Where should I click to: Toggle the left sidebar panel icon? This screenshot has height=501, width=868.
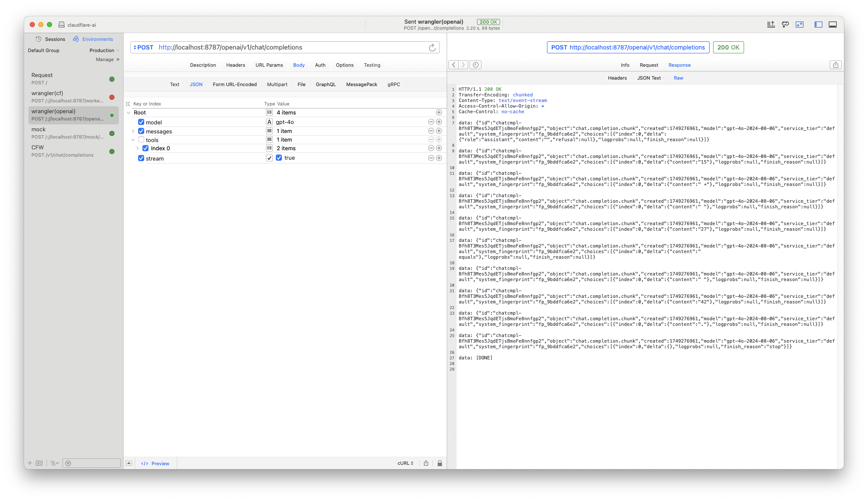(818, 25)
